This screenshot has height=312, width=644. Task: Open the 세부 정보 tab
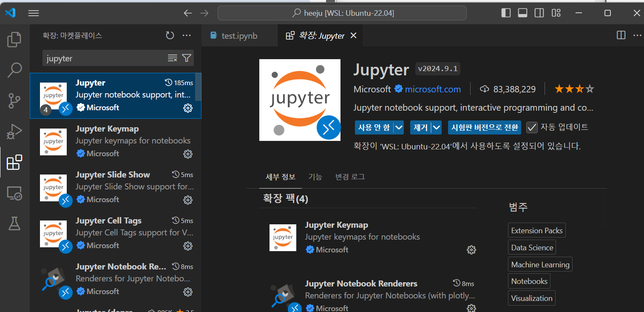pos(281,177)
